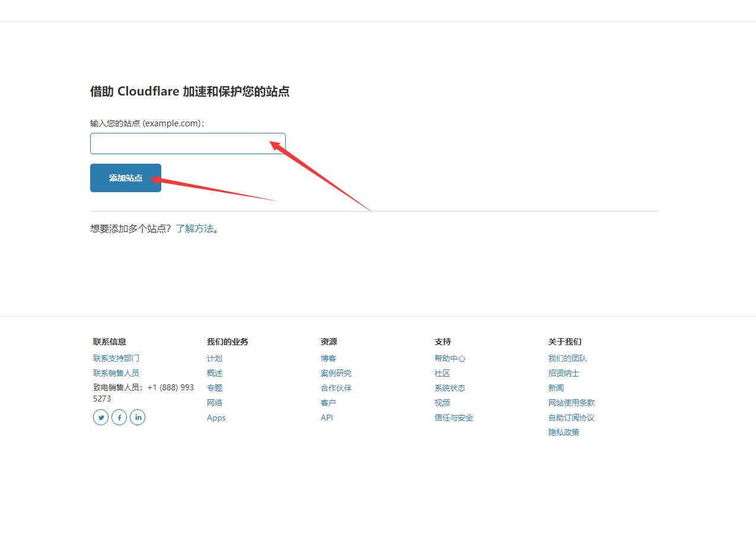The image size is (756, 548).
Task: Open the 了解方法 link
Action: coord(194,228)
